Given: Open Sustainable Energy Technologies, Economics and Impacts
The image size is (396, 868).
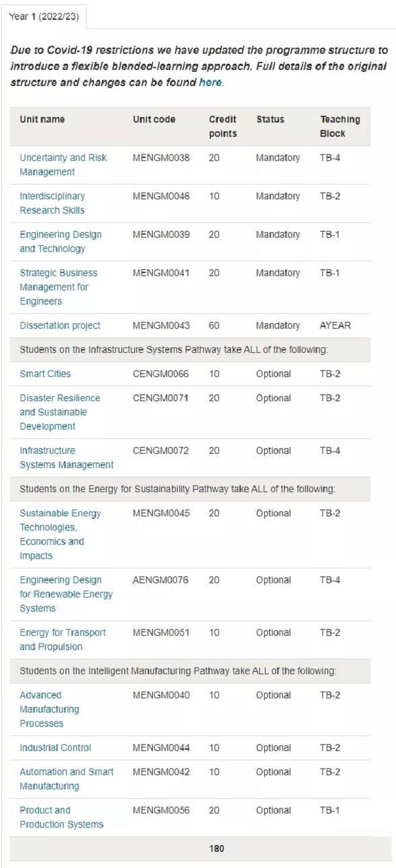Looking at the screenshot, I should 61,534.
